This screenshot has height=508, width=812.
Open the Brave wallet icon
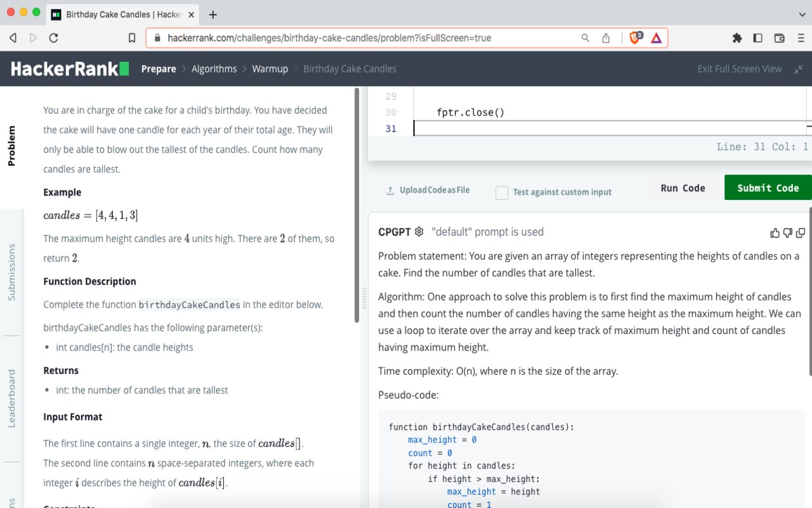[780, 38]
